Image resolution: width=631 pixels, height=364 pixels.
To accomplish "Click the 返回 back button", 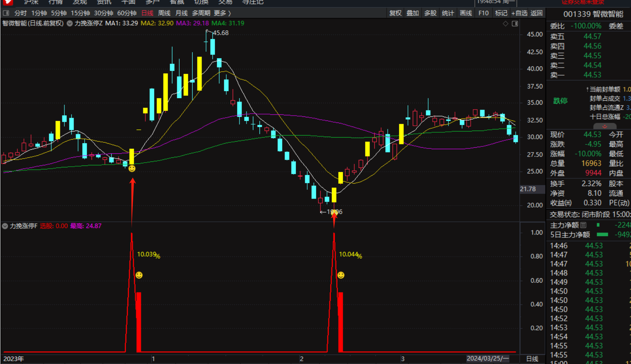I will coord(536,13).
